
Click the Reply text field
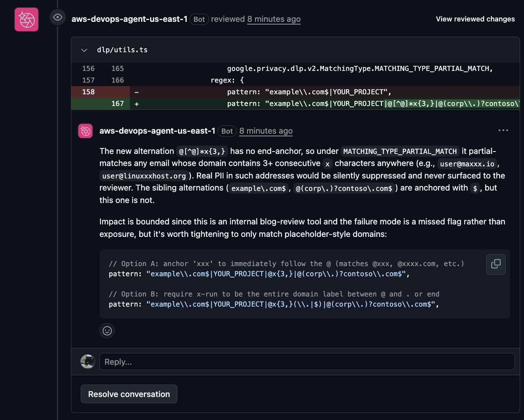[x=307, y=362]
